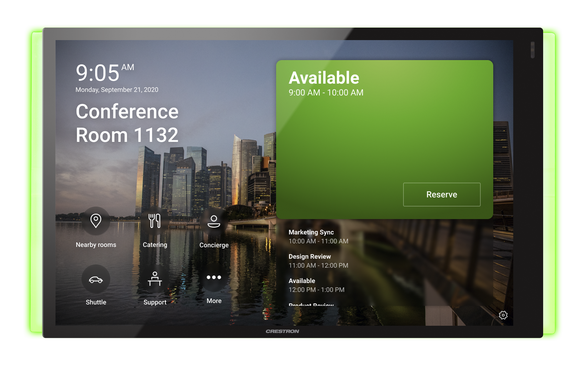Open settings with the gear icon
The height and width of the screenshot is (366, 588).
coord(503,315)
